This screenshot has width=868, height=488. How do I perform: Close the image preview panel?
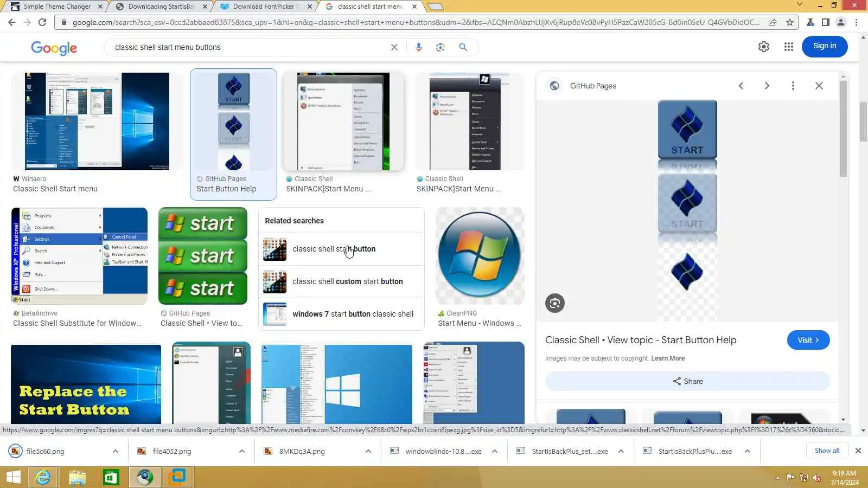(819, 86)
